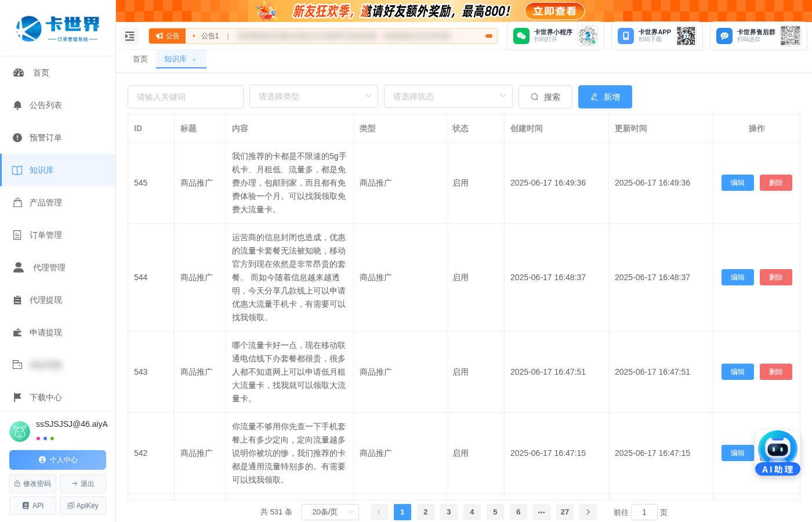Screen dimensions: 812x522
Task: Click the keyword search input field
Action: 186,97
